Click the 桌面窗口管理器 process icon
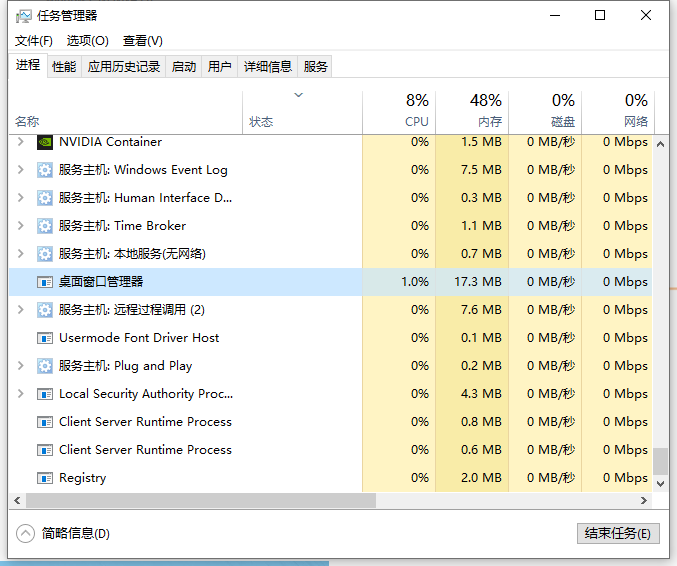 pyautogui.click(x=45, y=282)
